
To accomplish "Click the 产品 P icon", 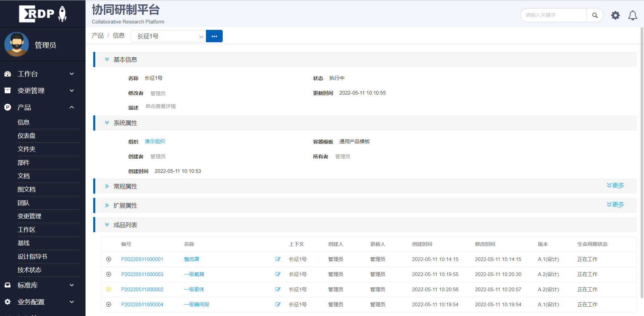I will tap(8, 107).
